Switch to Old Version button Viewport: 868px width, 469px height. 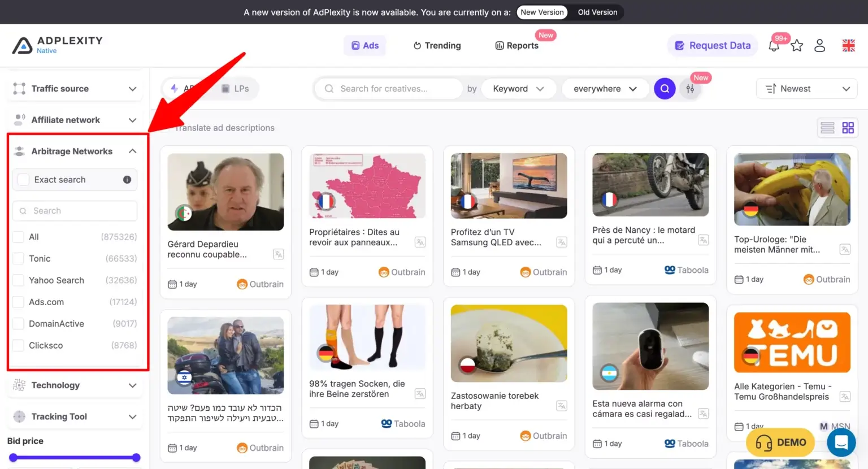(597, 12)
